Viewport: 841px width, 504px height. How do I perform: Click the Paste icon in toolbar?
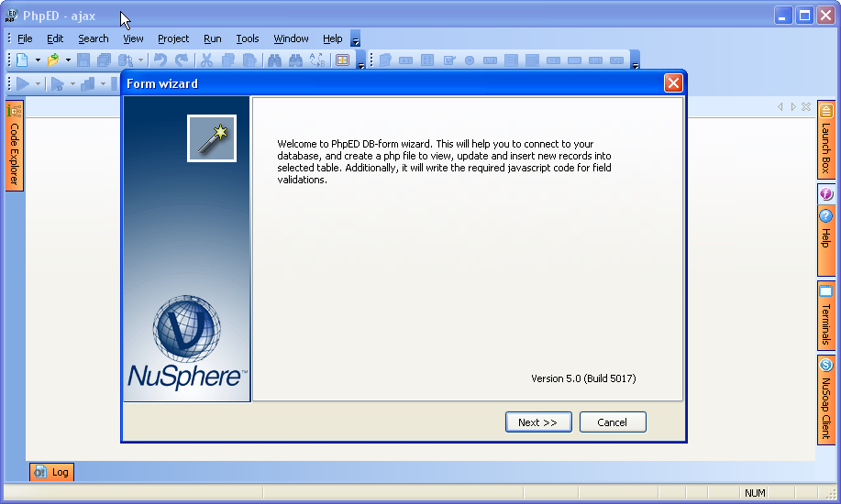coord(249,60)
